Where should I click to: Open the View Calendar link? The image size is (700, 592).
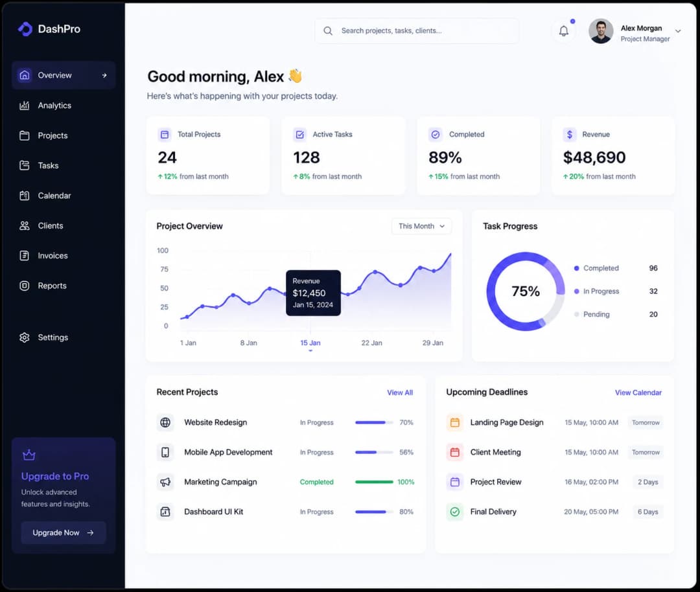pyautogui.click(x=638, y=393)
